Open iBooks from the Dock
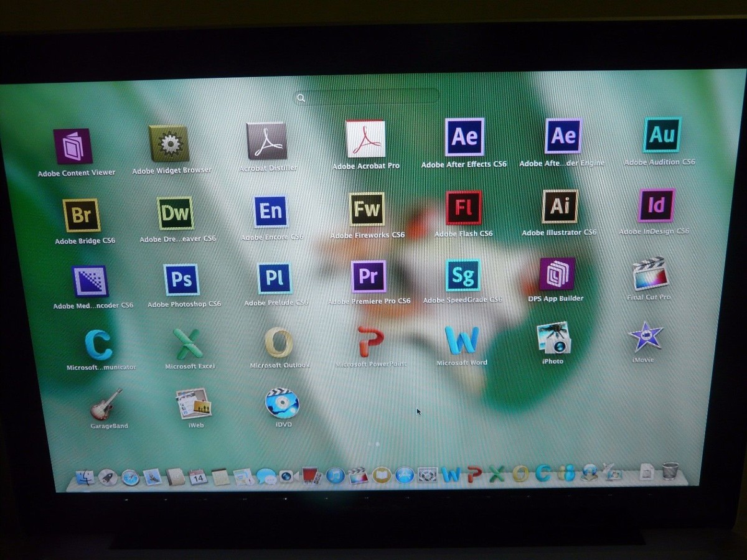Screen dimensions: 747x560 [381, 476]
